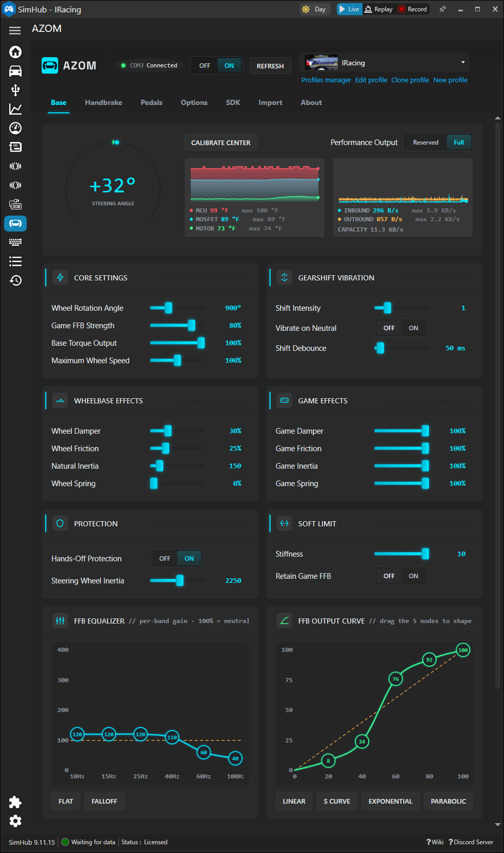Switch to the About tab
This screenshot has width=504, height=853.
311,102
